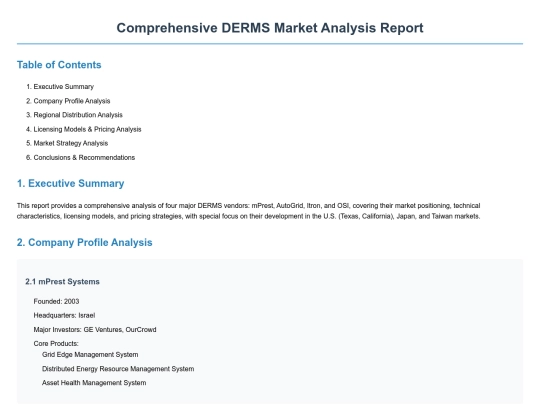This screenshot has height=405, width=540.
Task: Click the summary paragraph starting 'This report provides'
Action: (x=248, y=211)
